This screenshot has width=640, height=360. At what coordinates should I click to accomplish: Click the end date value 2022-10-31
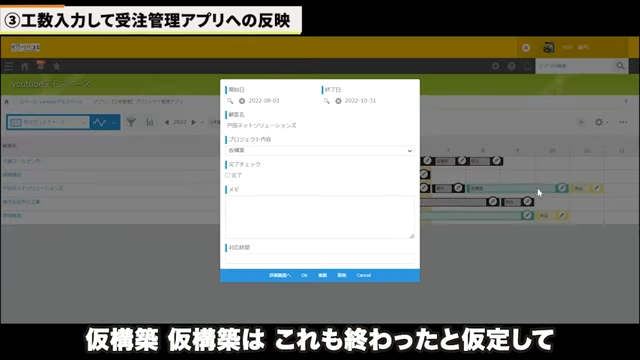[x=360, y=101]
